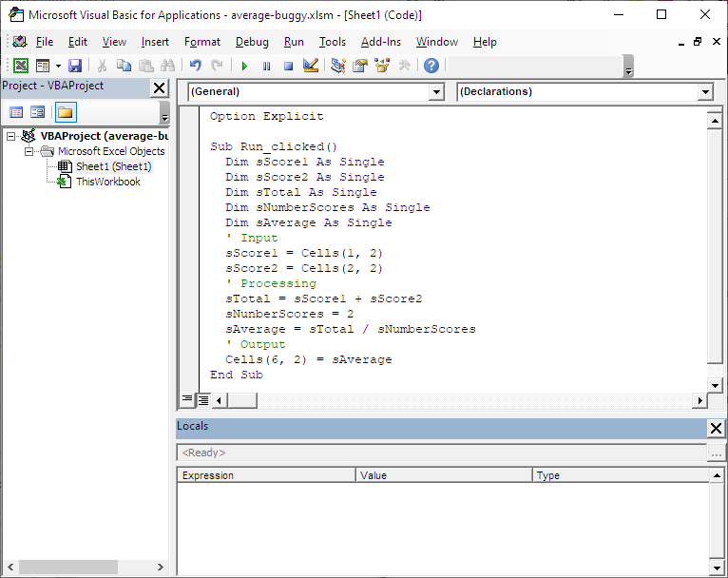Open the Window menu
Image resolution: width=728 pixels, height=578 pixels.
[437, 42]
